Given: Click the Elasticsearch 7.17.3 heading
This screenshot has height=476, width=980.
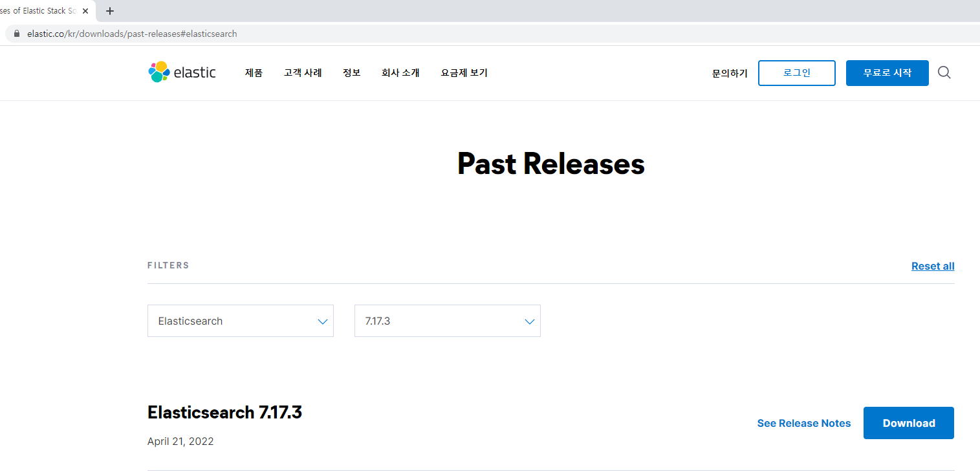Looking at the screenshot, I should pyautogui.click(x=224, y=413).
